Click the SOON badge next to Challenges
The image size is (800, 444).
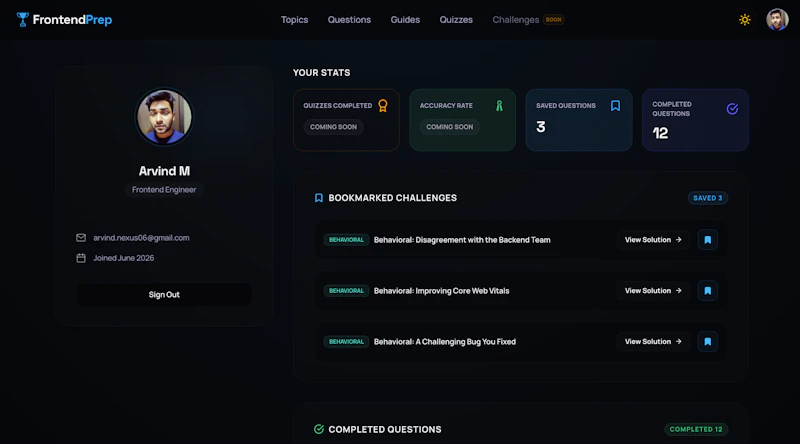point(554,19)
